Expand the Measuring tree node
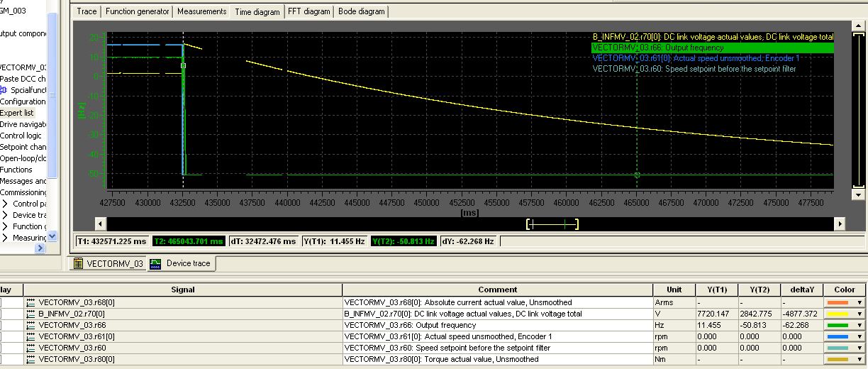Viewport: 868px width, 369px height. [x=5, y=238]
